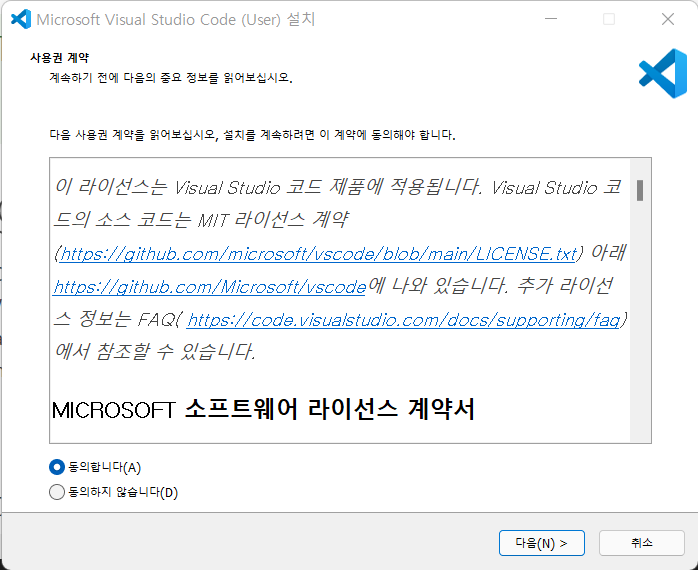Click the VS Code icon in title bar
This screenshot has height=570, width=698.
pyautogui.click(x=20, y=19)
